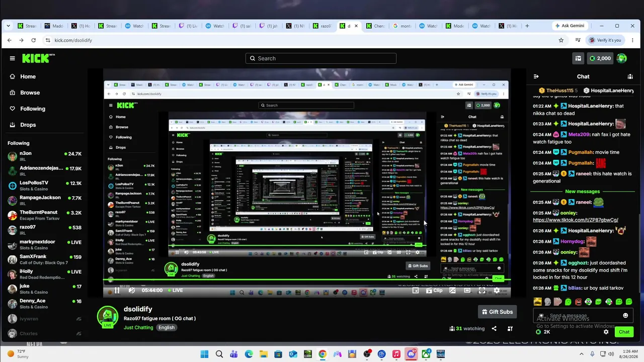Open Chrome's media controls icon
Viewport: 644px width, 362px height.
578,40
